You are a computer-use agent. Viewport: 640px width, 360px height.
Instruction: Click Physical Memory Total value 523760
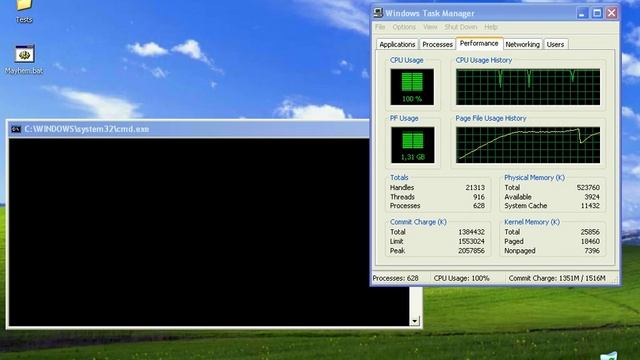click(588, 187)
